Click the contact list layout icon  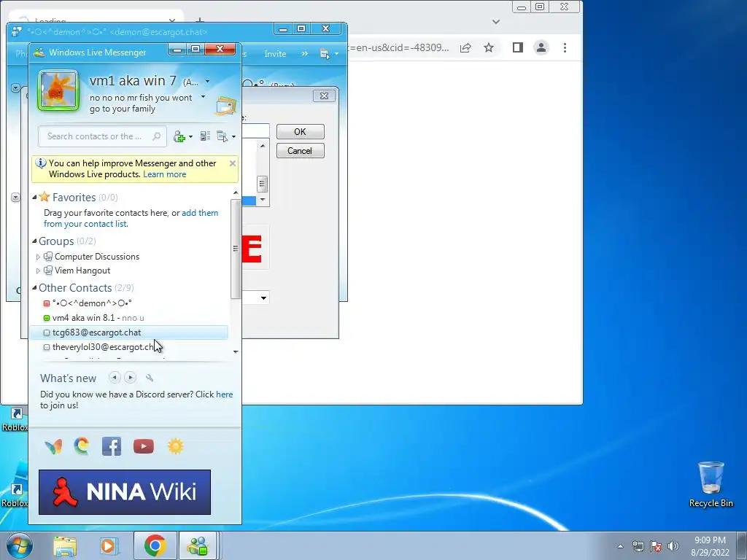click(x=205, y=136)
